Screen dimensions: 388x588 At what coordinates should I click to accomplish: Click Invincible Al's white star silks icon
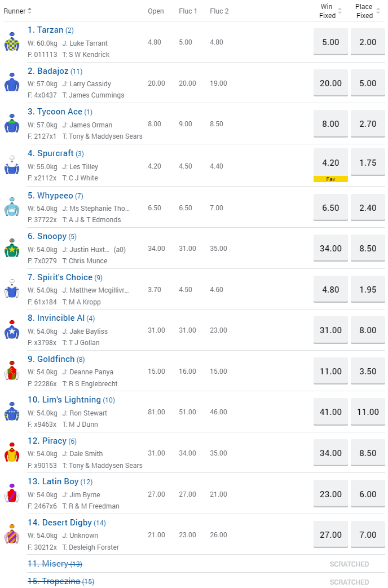click(12, 330)
